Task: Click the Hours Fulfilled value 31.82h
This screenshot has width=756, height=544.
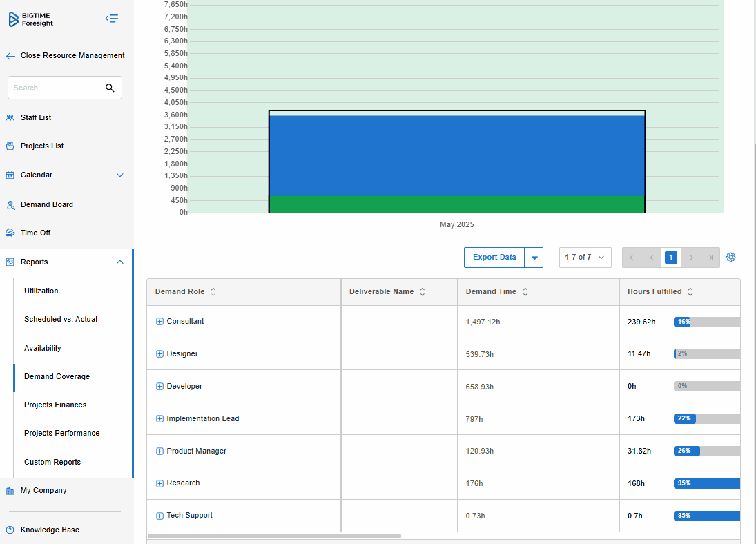Action: 639,451
